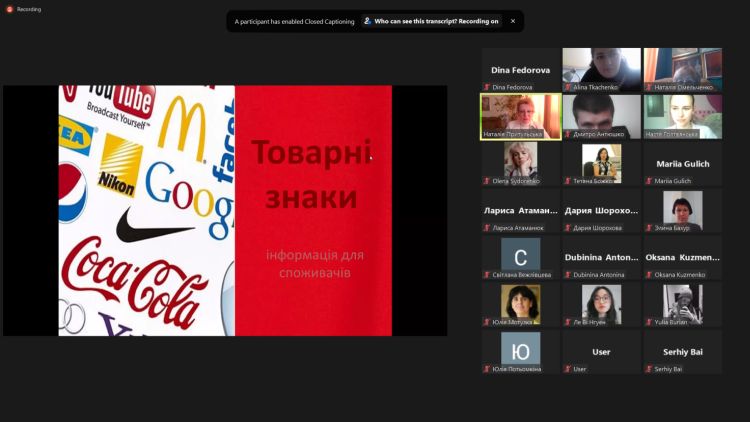Click the people icon in the transcript notice
This screenshot has height=422, width=750.
coord(367,21)
